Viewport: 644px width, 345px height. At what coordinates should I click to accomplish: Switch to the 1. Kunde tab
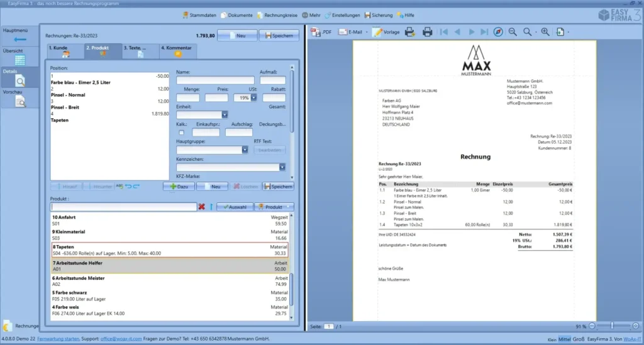(65, 51)
